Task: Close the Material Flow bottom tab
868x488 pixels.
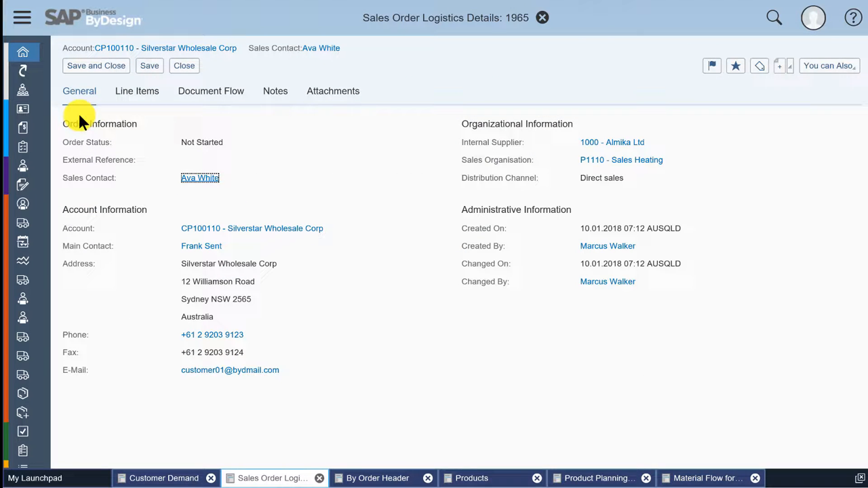Action: 755,478
